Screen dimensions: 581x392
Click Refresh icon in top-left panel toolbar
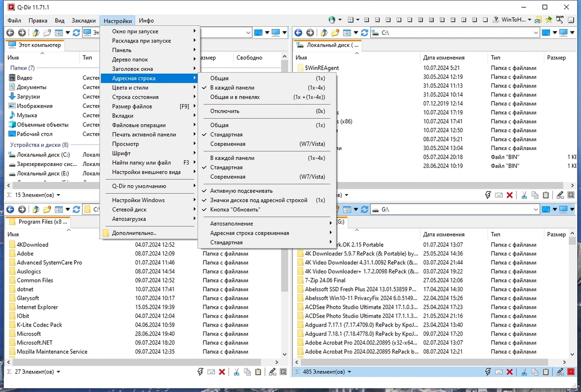[76, 33]
